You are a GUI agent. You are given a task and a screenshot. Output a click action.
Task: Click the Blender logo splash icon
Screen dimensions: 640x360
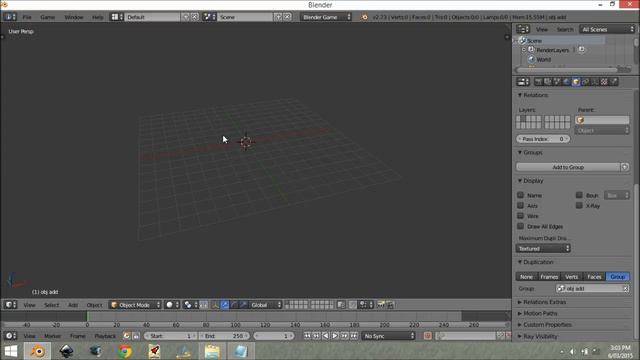[x=364, y=17]
